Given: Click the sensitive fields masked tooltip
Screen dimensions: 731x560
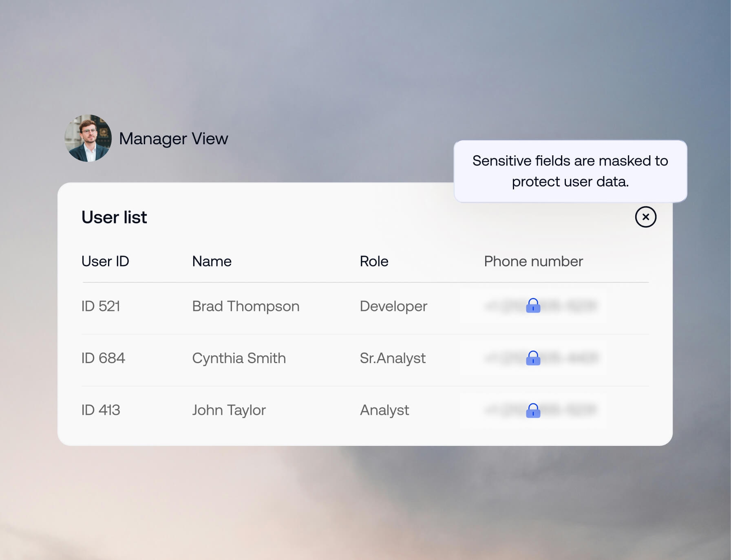Looking at the screenshot, I should click(x=570, y=171).
